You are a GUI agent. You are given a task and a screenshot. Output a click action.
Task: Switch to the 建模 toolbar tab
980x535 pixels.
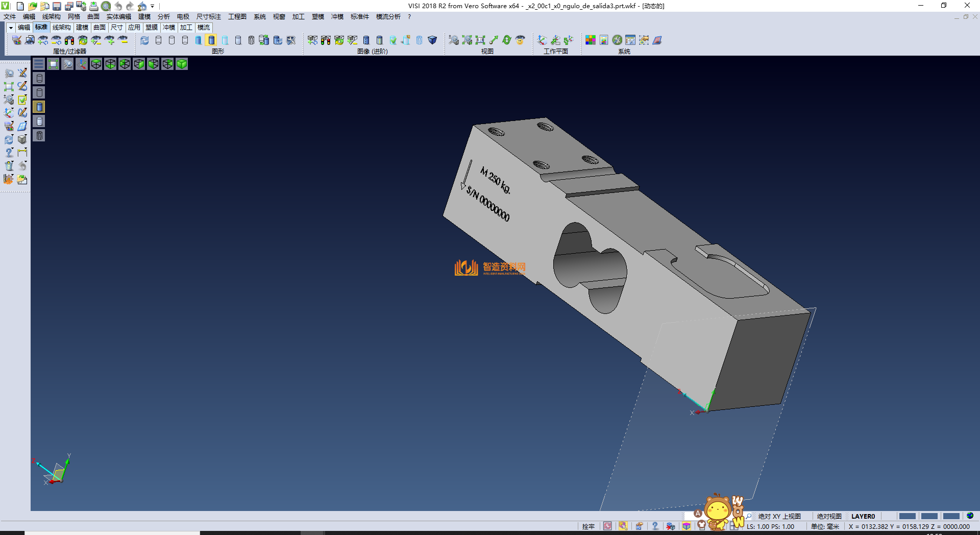coord(82,28)
